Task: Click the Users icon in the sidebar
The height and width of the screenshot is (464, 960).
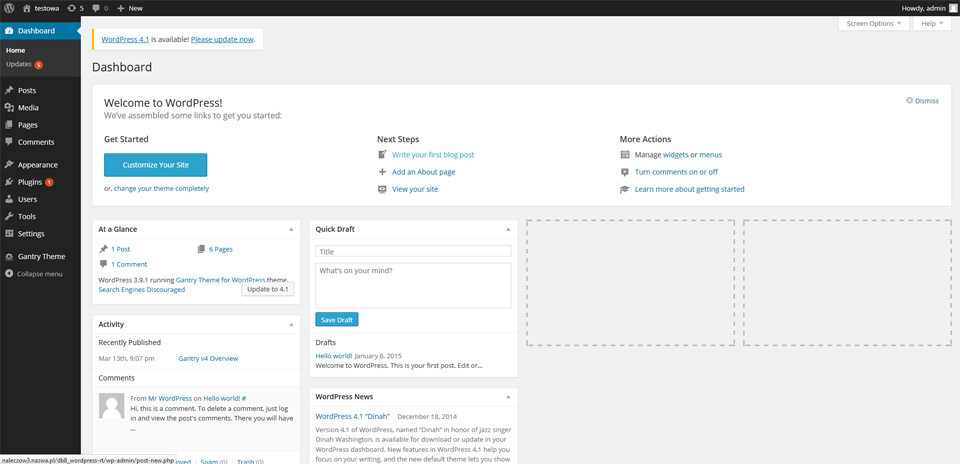Action: pos(9,199)
